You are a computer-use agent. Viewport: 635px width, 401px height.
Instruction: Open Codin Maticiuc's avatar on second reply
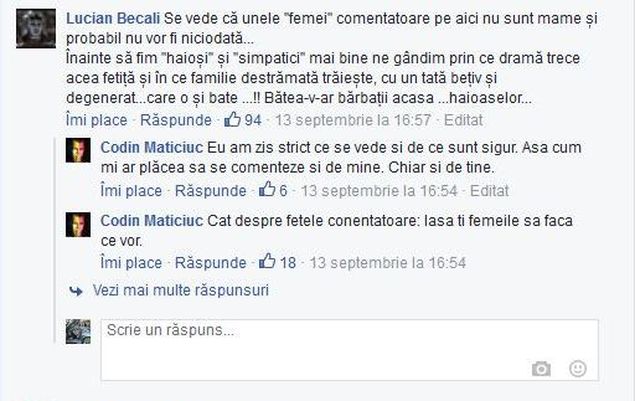point(78,224)
